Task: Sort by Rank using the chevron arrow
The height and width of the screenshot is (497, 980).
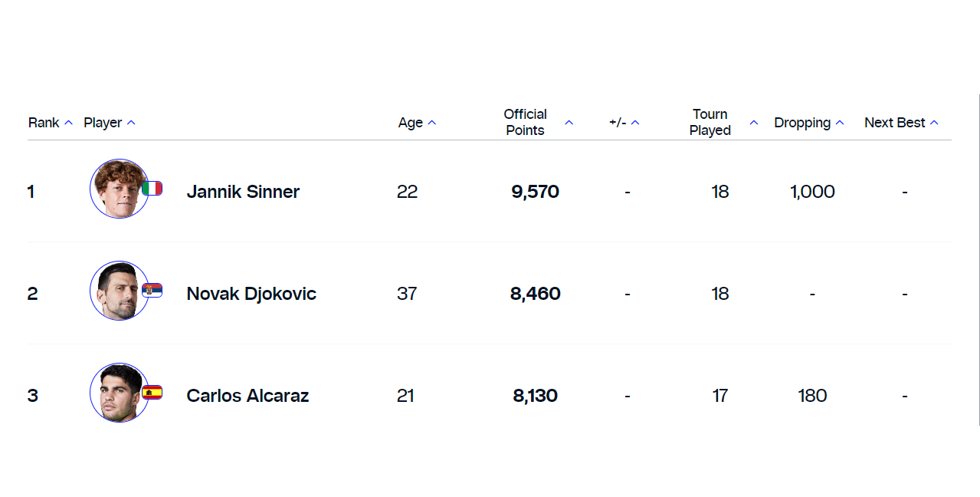Action: pyautogui.click(x=68, y=123)
